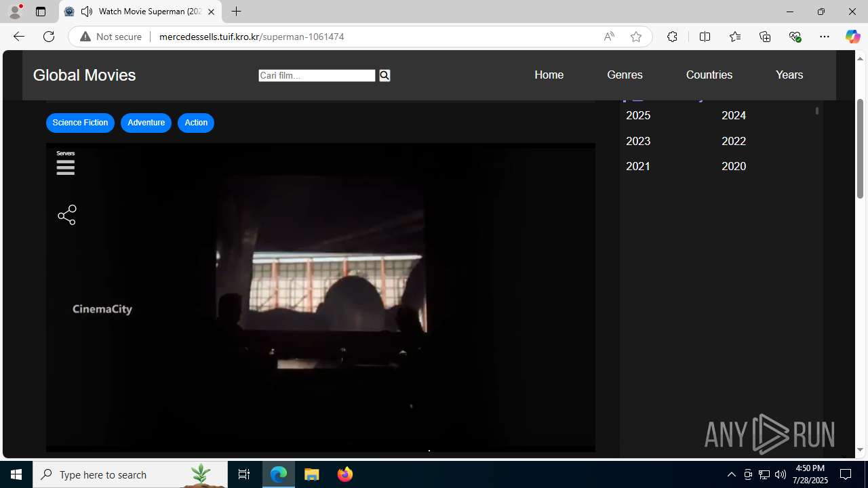Add page to favorites star icon

point(636,37)
